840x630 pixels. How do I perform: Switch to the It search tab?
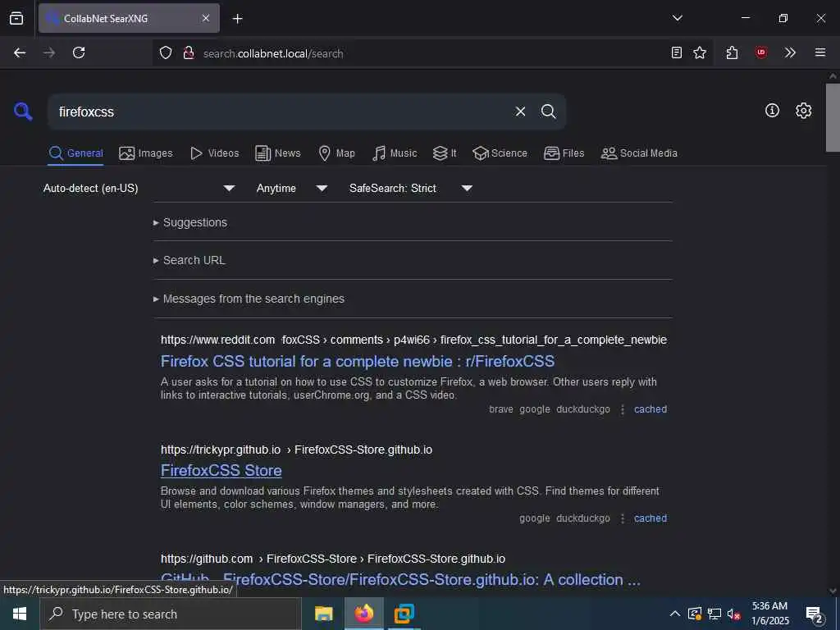point(444,153)
